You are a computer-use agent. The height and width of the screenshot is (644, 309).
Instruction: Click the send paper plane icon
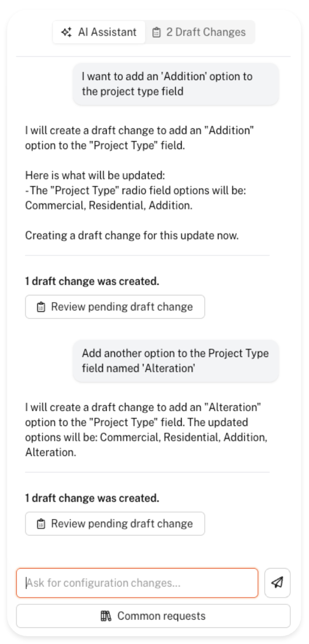(x=277, y=583)
